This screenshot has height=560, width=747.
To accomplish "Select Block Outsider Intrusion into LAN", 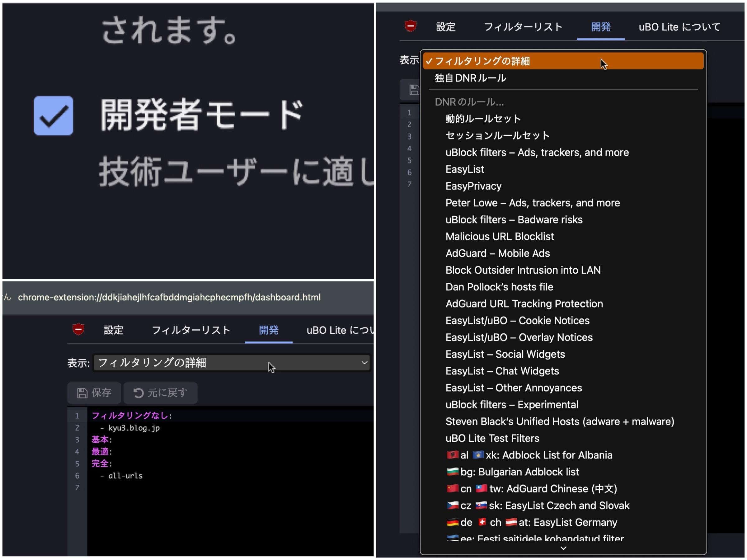I will pos(563,270).
